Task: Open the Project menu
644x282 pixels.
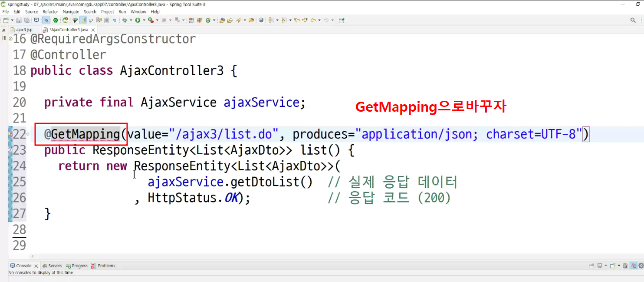Action: (x=108, y=12)
